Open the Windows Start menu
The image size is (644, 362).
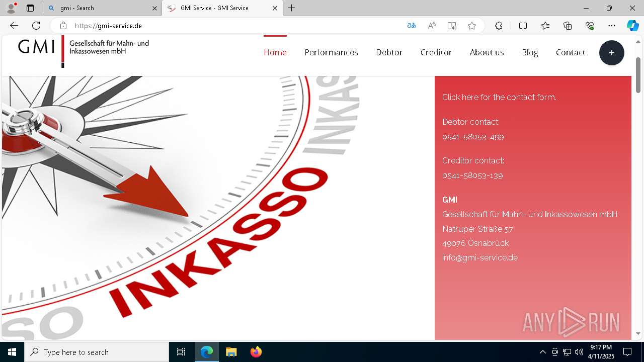click(12, 352)
